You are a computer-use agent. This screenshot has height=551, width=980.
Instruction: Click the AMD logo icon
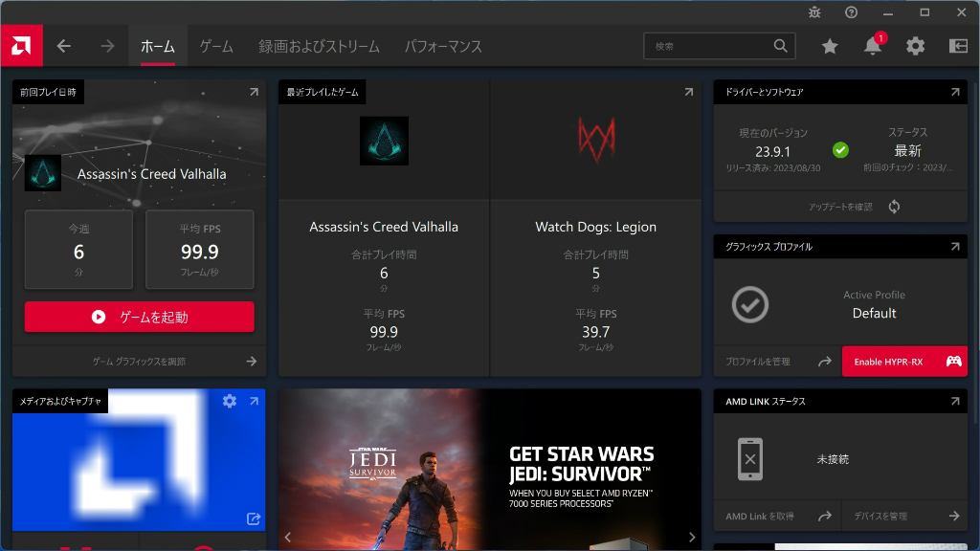21,46
